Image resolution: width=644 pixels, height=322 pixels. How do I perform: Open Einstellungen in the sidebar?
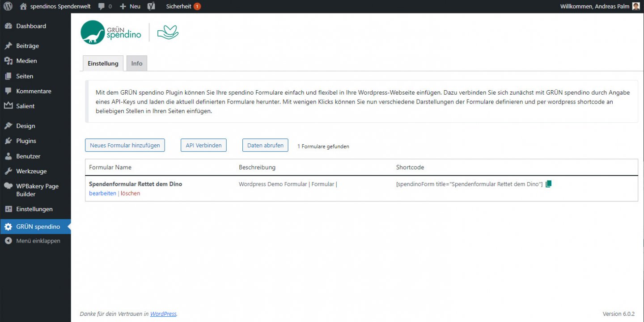click(x=35, y=209)
